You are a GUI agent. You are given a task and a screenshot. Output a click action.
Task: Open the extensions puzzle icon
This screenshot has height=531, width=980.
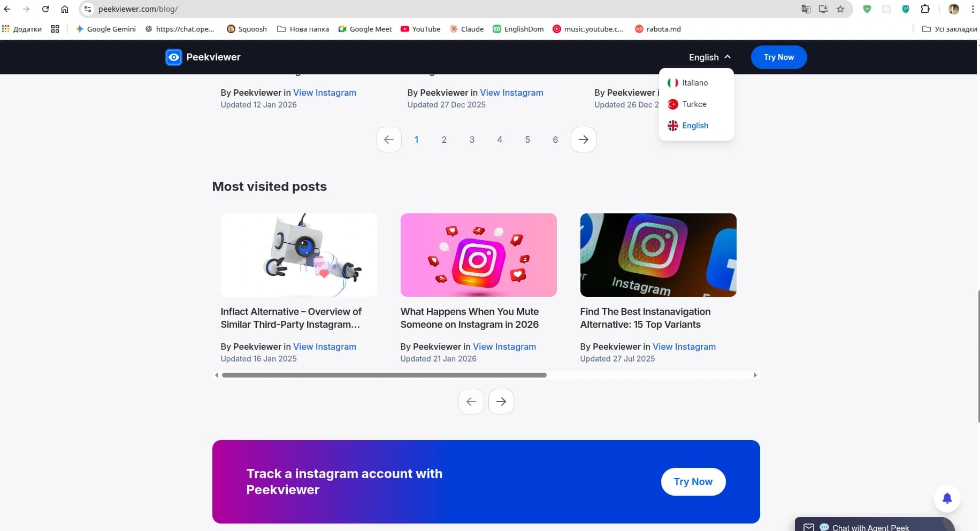925,9
